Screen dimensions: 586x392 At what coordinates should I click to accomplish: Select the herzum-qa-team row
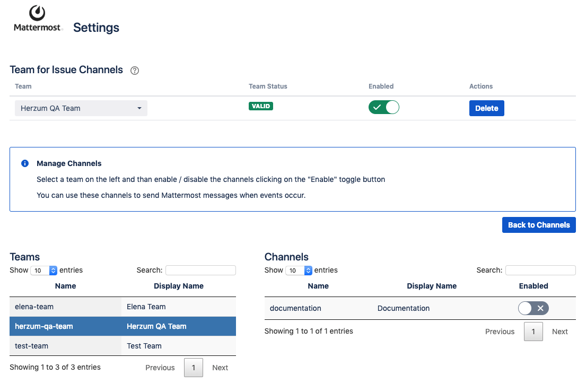(x=66, y=326)
